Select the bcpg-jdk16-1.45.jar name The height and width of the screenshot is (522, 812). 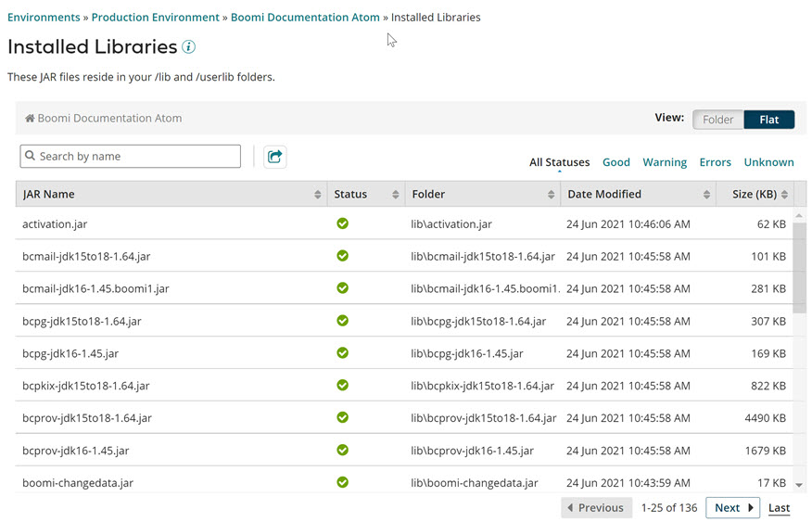coord(70,353)
